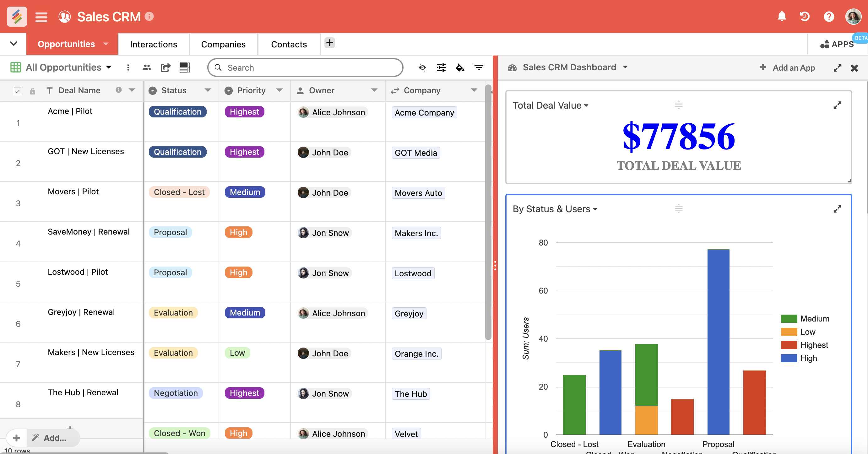The width and height of the screenshot is (868, 454).
Task: Select the row selection checkbox in the header
Action: coord(18,91)
